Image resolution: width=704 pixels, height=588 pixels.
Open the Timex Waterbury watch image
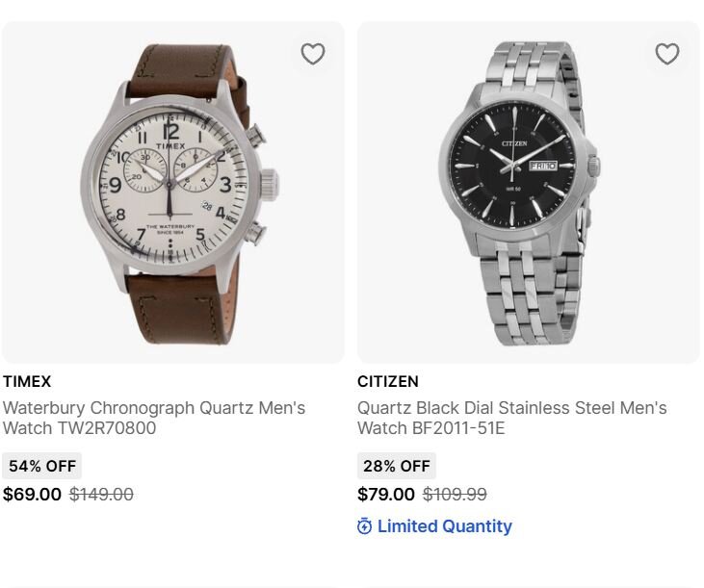[173, 192]
